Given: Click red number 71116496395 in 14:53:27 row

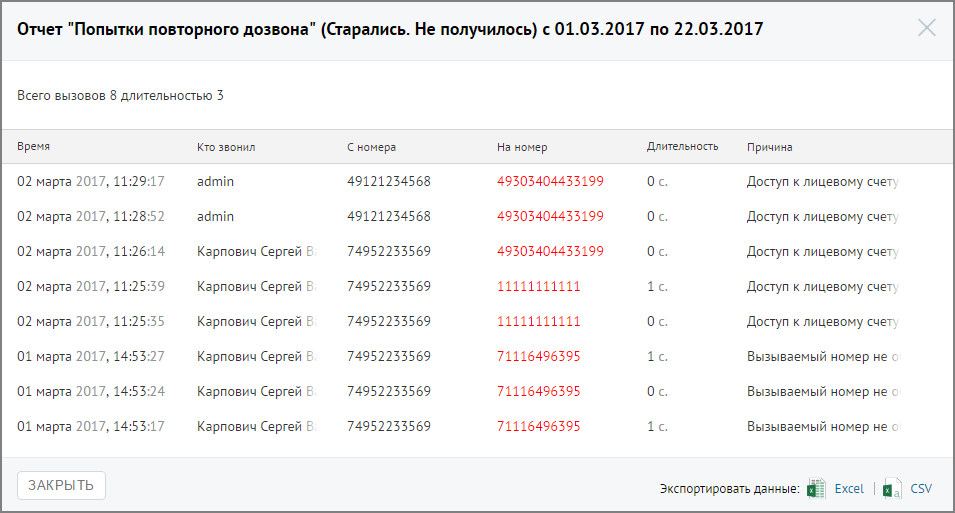Looking at the screenshot, I should (x=538, y=356).
